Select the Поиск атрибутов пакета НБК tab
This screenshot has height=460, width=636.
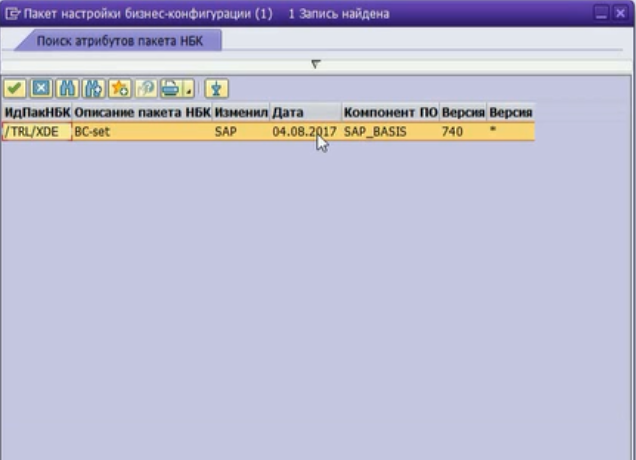click(x=119, y=41)
